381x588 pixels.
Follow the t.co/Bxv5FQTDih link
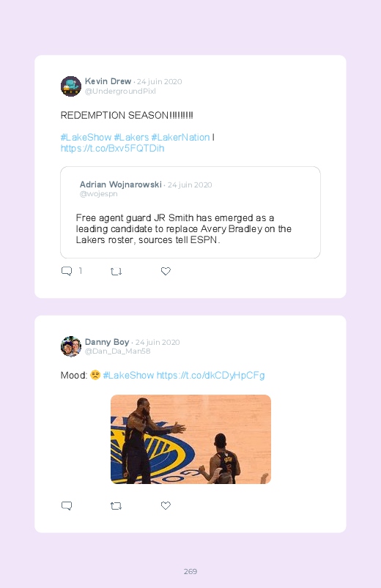[x=113, y=149]
